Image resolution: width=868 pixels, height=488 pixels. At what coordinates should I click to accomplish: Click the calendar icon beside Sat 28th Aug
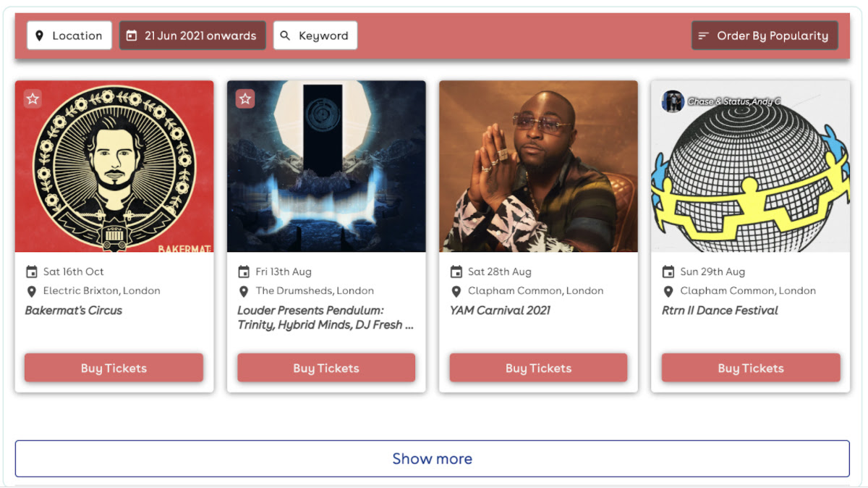456,272
